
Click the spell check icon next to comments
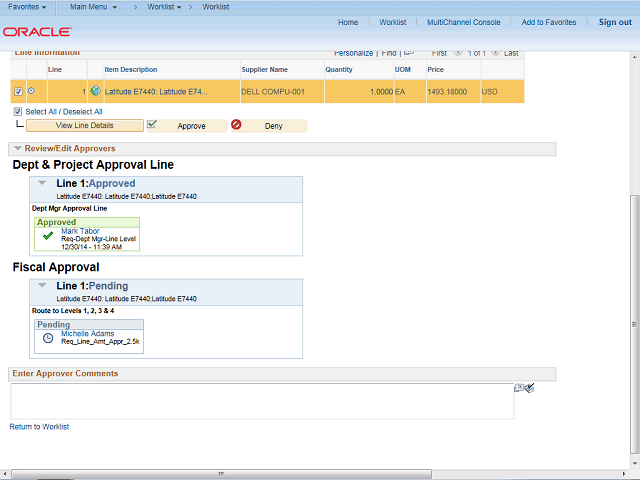click(530, 388)
